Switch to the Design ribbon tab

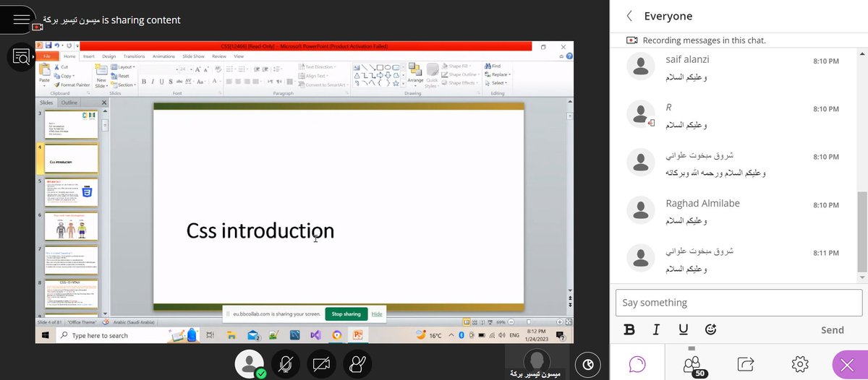[109, 56]
